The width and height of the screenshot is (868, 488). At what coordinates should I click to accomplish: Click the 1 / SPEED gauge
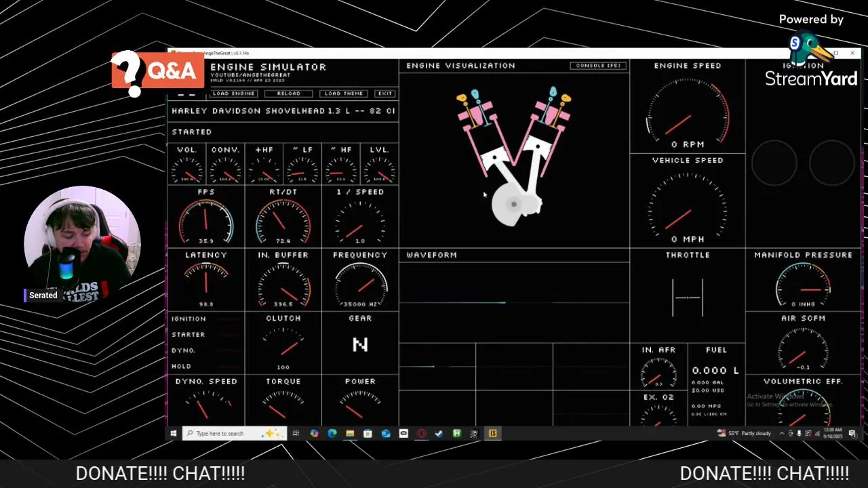[360, 222]
